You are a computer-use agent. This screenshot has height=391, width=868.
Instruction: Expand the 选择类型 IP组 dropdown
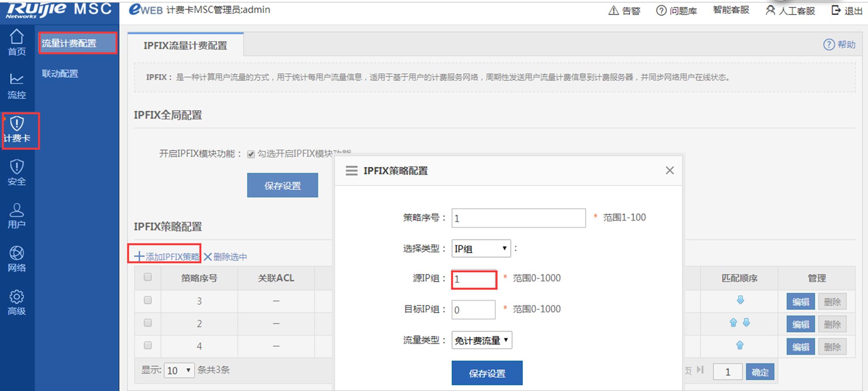(481, 249)
